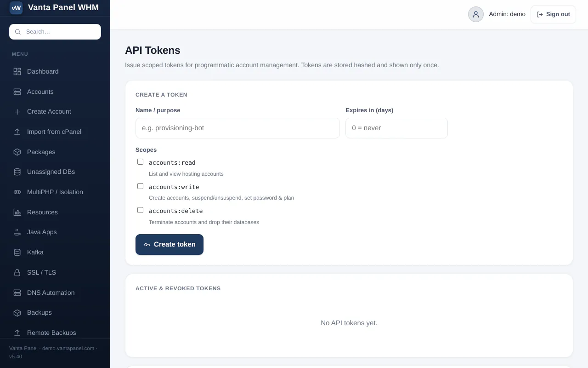Click 'No API tokens yet.' message

click(349, 323)
